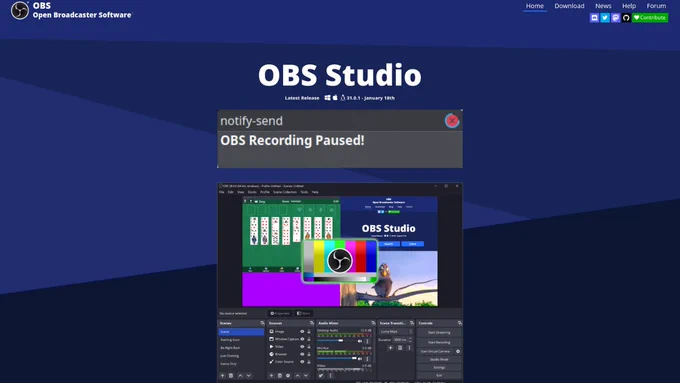Image resolution: width=680 pixels, height=383 pixels.
Task: Click the Windows icon beside Latest Release
Action: [327, 98]
